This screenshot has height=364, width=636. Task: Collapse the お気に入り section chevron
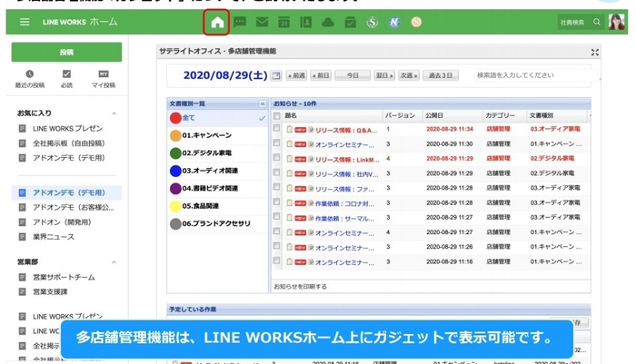pyautogui.click(x=114, y=113)
